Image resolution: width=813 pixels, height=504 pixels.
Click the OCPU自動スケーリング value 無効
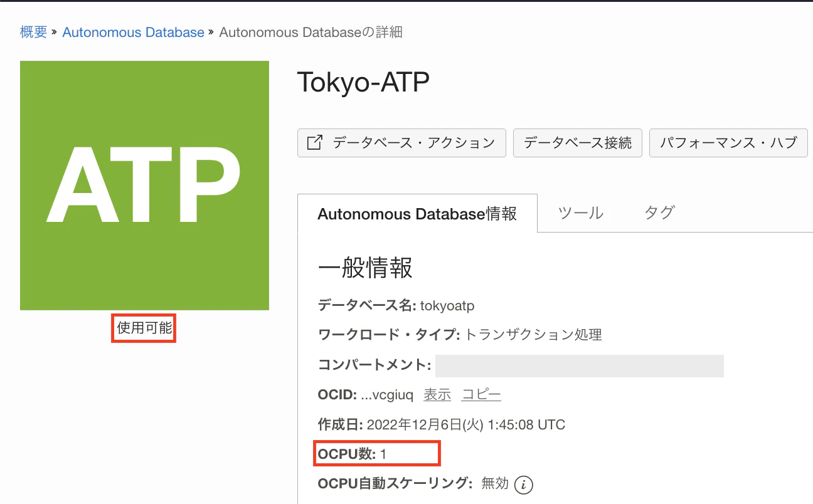(x=495, y=484)
